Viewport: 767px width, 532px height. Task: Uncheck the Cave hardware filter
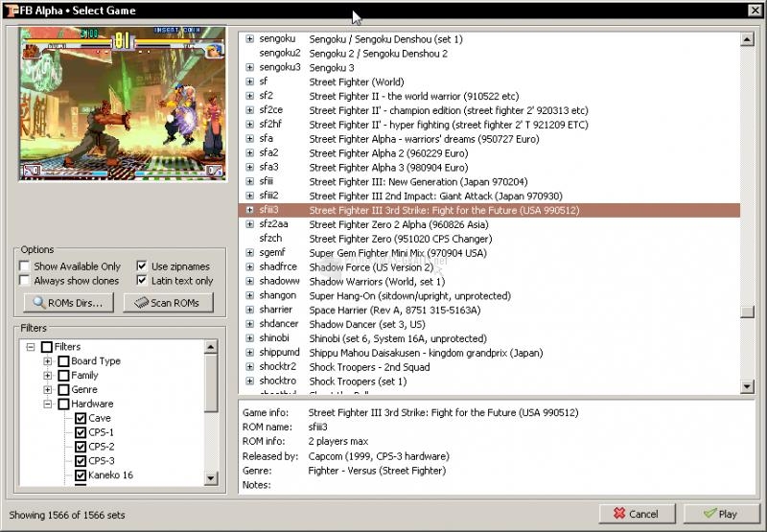tap(81, 418)
